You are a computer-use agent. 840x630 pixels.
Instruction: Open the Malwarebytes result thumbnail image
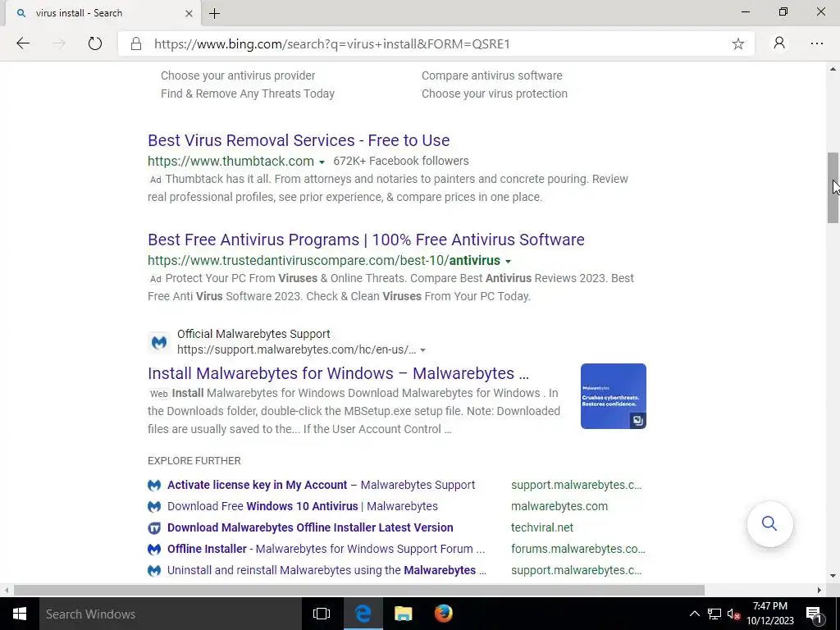coord(613,396)
